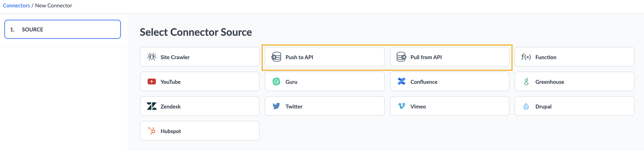Choose Site Crawler as connector source

pyautogui.click(x=200, y=57)
